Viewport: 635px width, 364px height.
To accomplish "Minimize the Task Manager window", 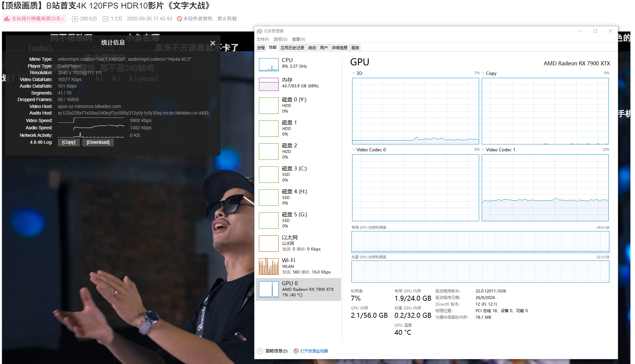I will (x=581, y=31).
